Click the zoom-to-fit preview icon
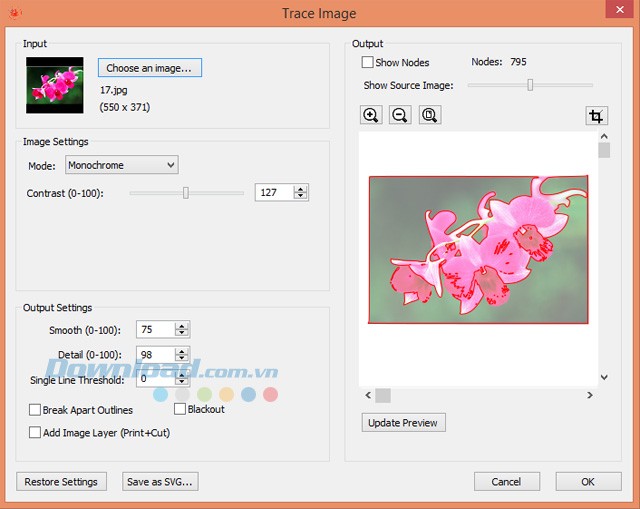 click(x=430, y=115)
